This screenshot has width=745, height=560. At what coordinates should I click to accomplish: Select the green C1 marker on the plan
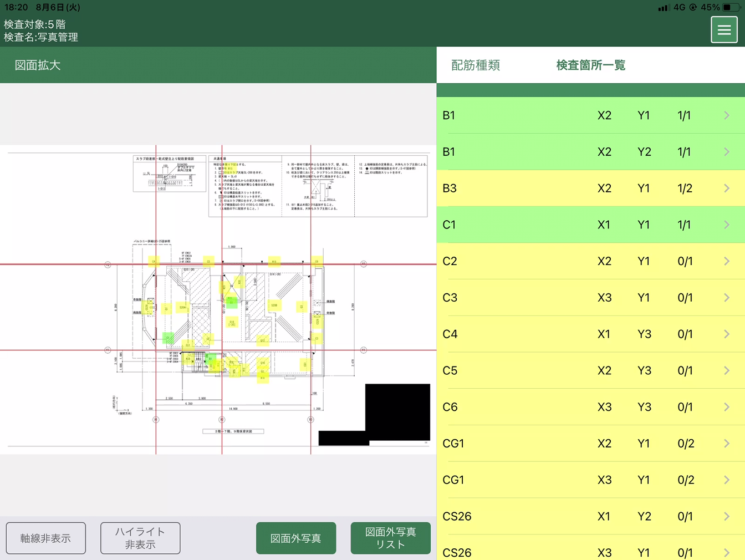(168, 337)
